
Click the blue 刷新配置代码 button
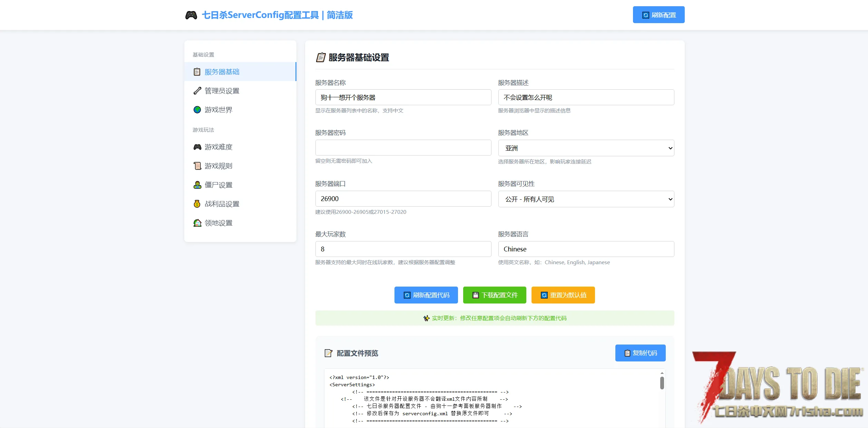point(426,295)
